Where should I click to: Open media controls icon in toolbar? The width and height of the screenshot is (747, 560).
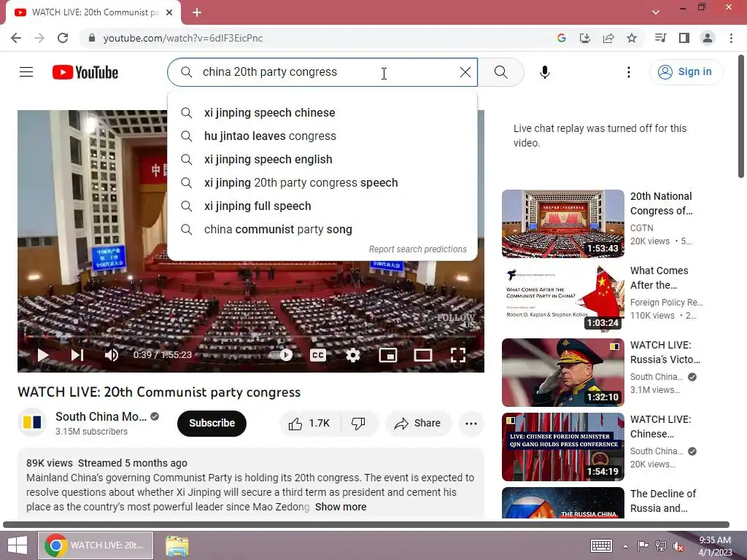point(660,38)
